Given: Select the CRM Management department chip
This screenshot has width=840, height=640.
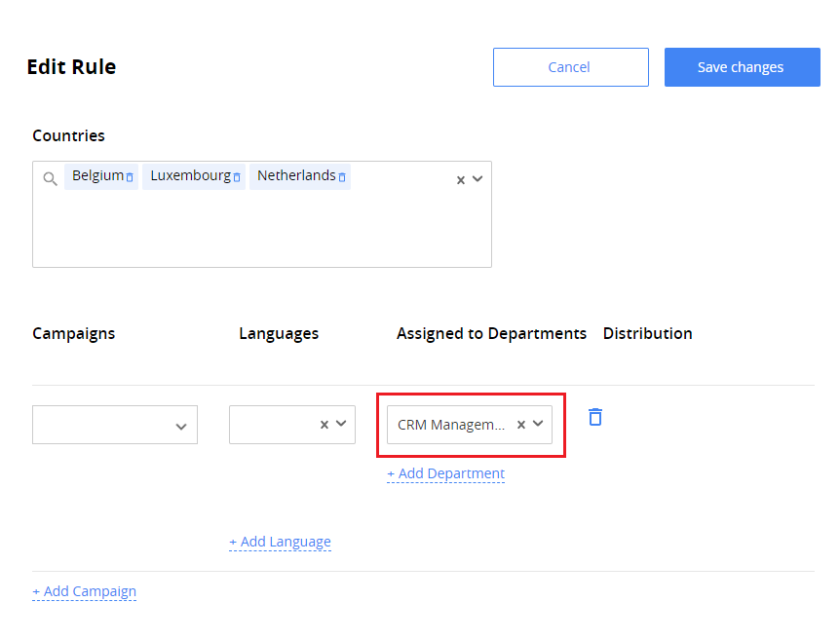Looking at the screenshot, I should pos(451,424).
